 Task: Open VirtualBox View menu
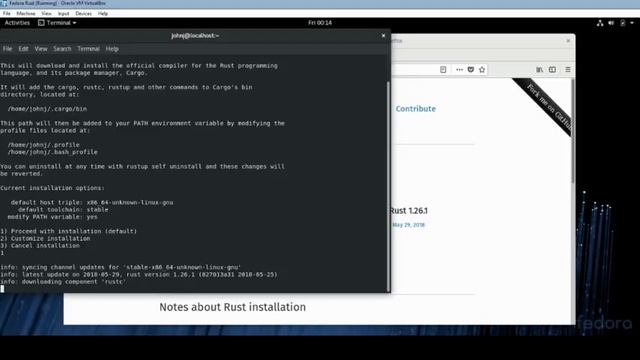click(47, 13)
